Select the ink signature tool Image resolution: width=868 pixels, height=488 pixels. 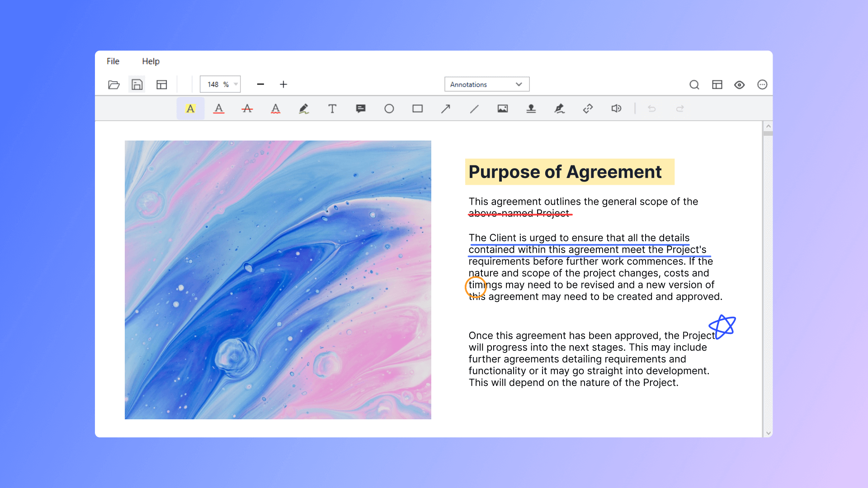(559, 108)
